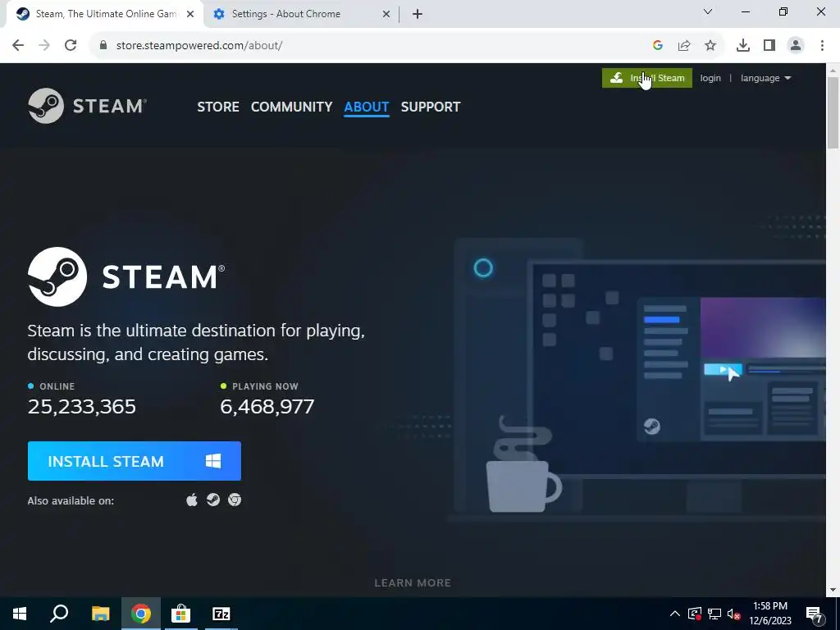Click the login link
The height and width of the screenshot is (630, 840).
(710, 78)
